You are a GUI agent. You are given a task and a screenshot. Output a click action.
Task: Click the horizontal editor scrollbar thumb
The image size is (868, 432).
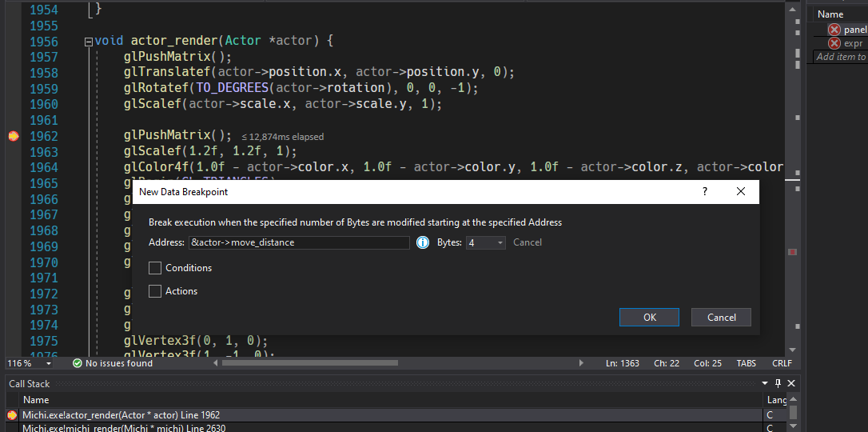310,363
